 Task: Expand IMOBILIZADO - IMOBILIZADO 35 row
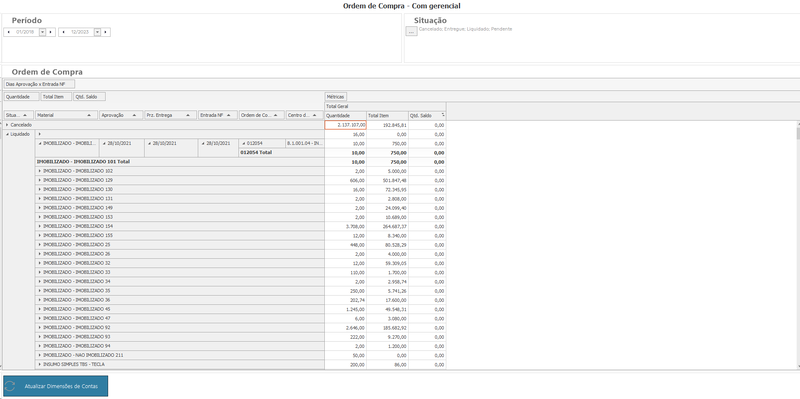40,290
